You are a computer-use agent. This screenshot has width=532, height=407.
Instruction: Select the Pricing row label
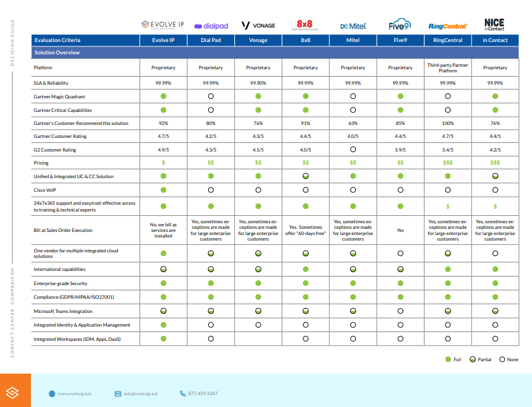coord(41,163)
